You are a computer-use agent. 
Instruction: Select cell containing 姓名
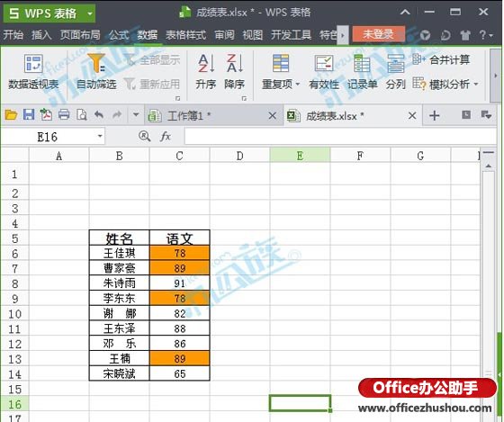pos(119,238)
